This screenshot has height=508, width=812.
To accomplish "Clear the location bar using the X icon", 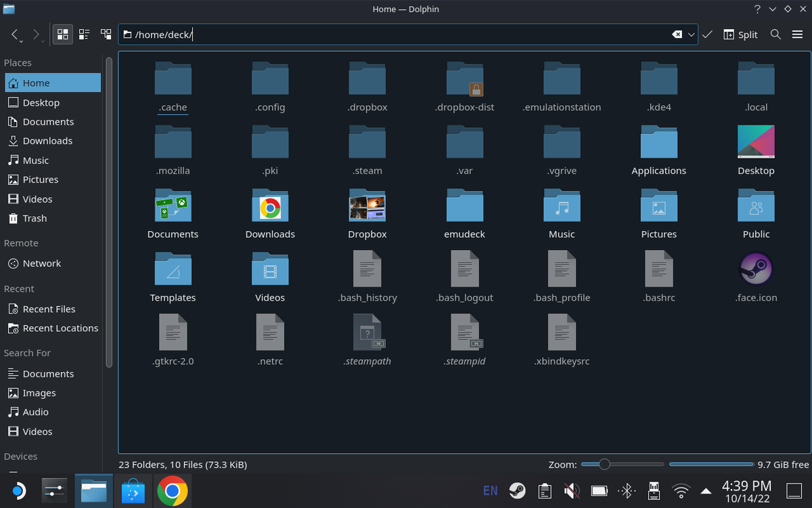I will pyautogui.click(x=679, y=34).
